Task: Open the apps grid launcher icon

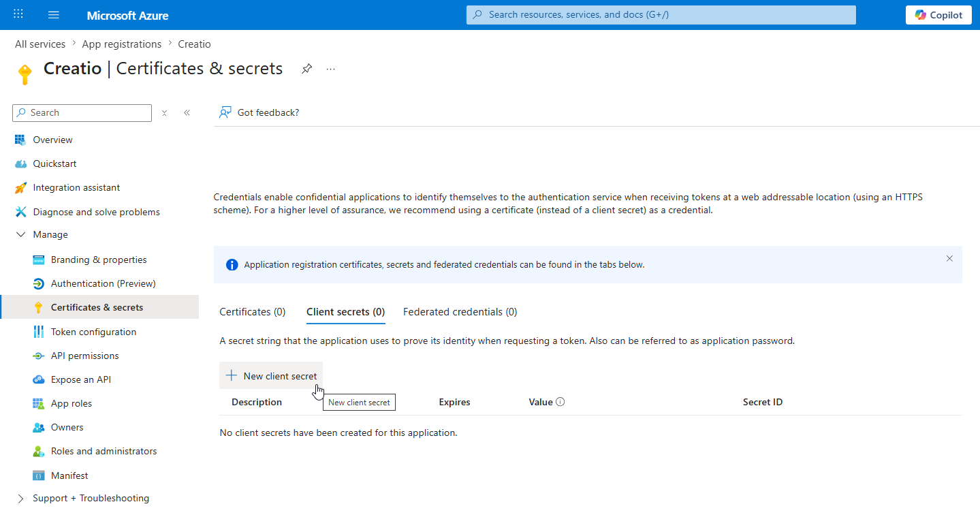Action: tap(18, 14)
